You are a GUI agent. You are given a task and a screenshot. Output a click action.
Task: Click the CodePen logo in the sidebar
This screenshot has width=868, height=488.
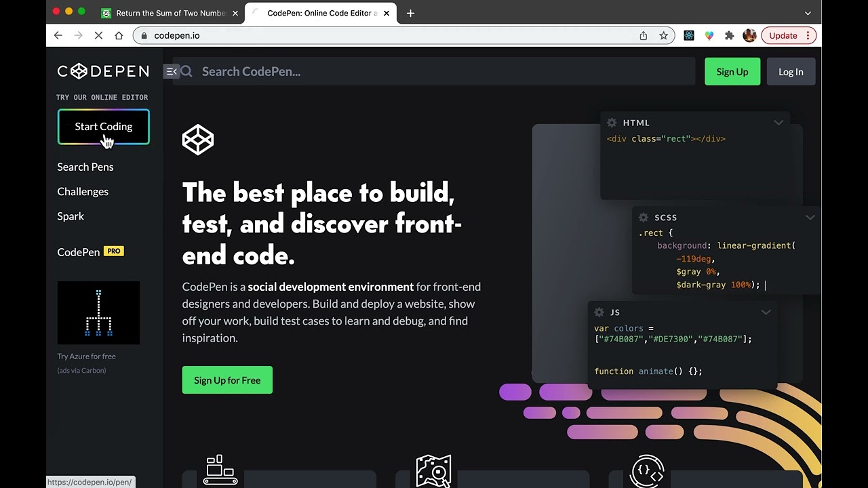coord(103,71)
